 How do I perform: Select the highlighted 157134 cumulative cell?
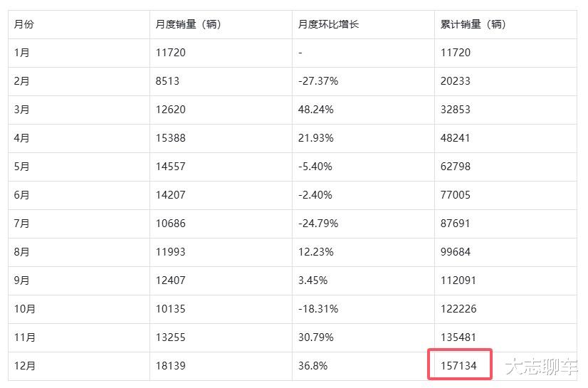coord(461,366)
